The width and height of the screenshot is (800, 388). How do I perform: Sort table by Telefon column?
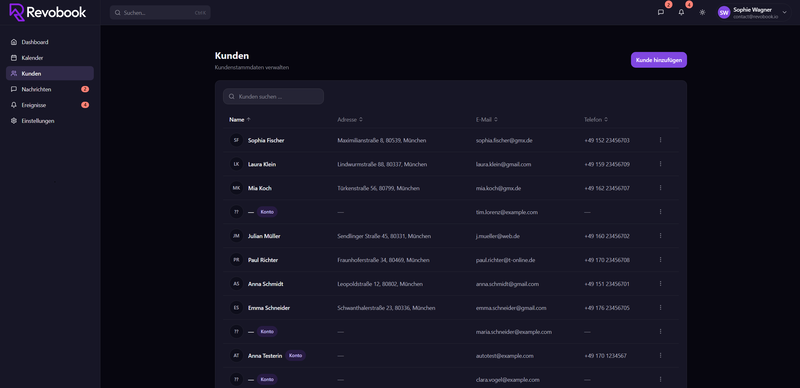[596, 119]
